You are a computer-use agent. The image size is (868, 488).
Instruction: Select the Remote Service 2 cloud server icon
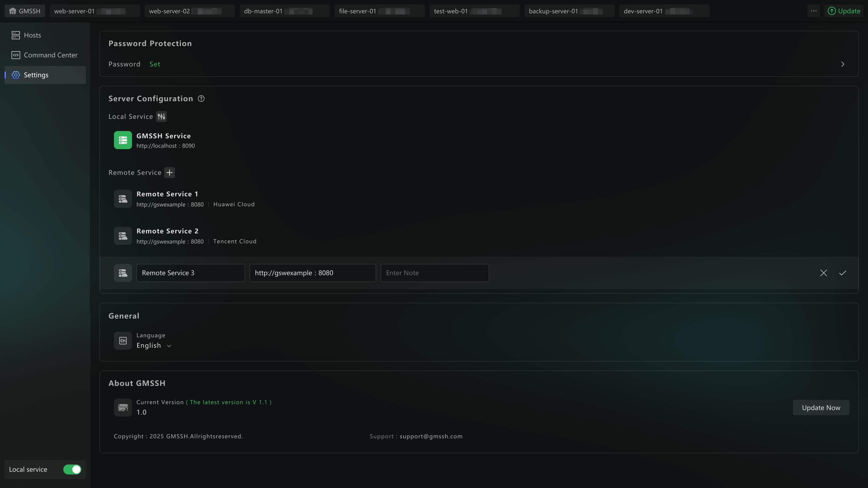123,236
